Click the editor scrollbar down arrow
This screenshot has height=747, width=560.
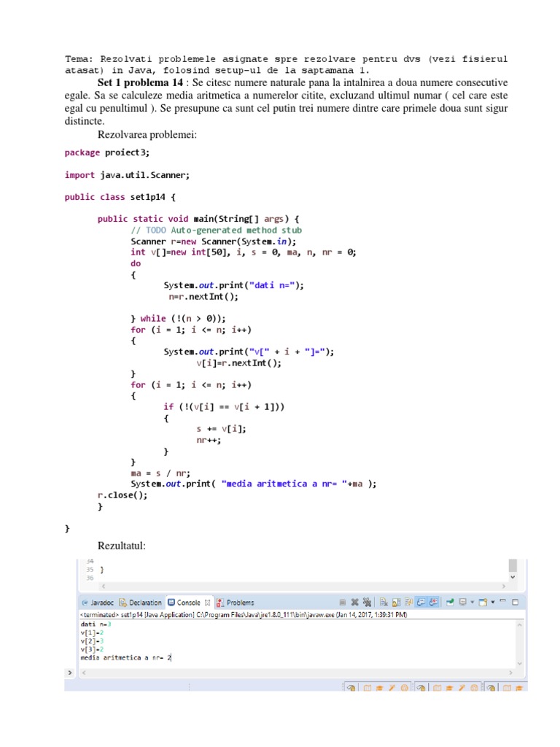[513, 578]
